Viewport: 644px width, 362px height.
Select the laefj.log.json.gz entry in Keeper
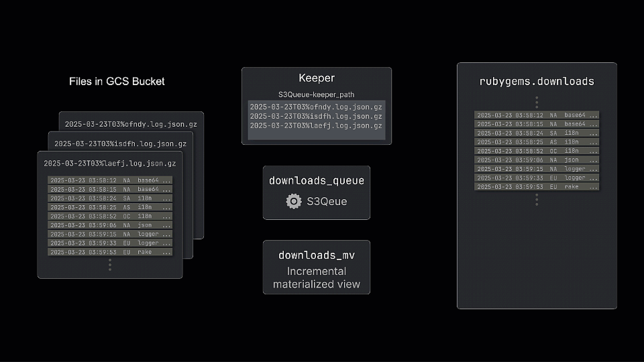point(316,125)
